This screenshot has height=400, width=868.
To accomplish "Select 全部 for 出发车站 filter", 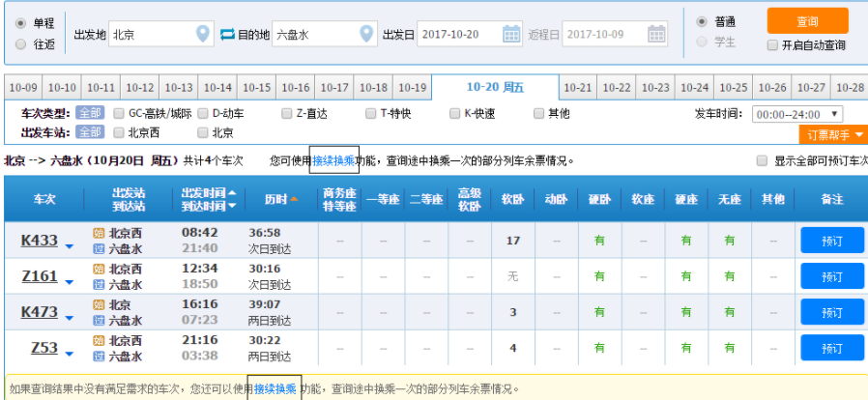I will pyautogui.click(x=90, y=132).
